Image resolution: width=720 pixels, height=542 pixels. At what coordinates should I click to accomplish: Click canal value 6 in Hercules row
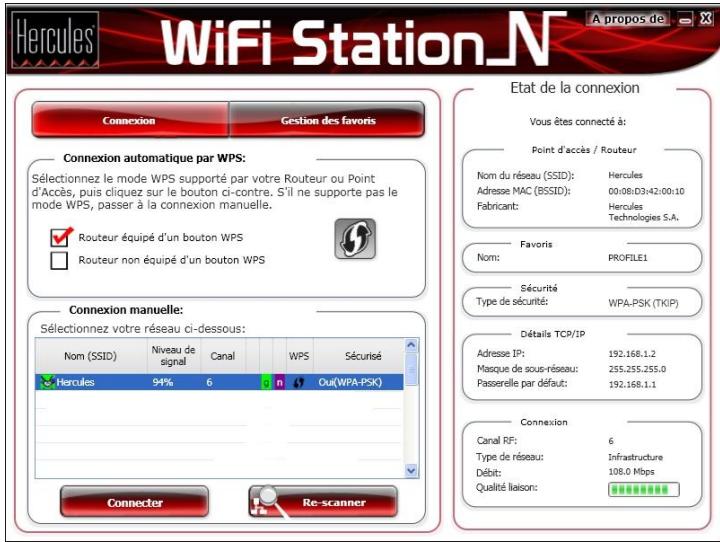[209, 382]
